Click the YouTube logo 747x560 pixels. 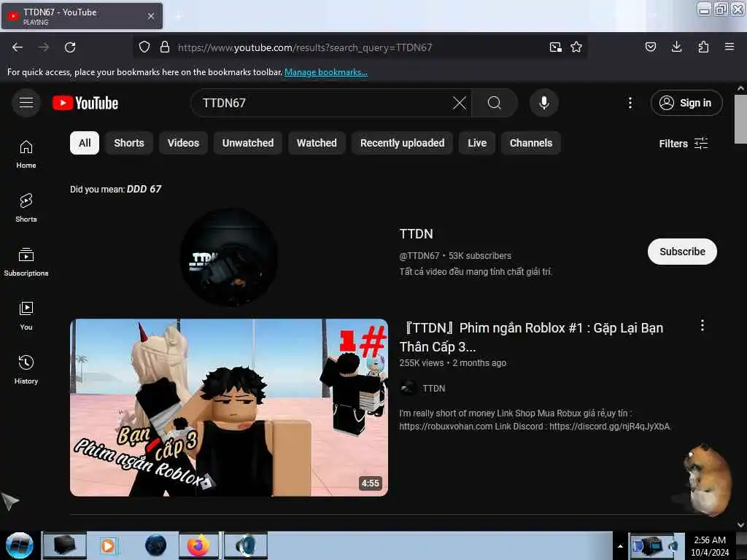(85, 103)
